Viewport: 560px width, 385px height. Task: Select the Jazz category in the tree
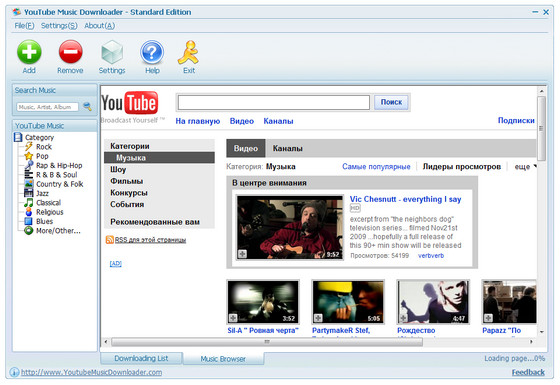point(42,193)
